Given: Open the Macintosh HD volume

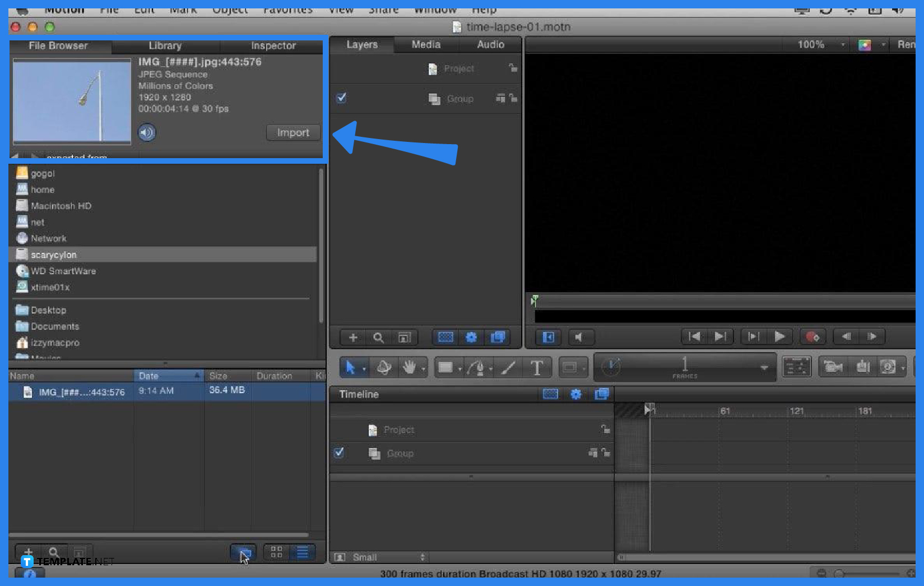Looking at the screenshot, I should [61, 206].
